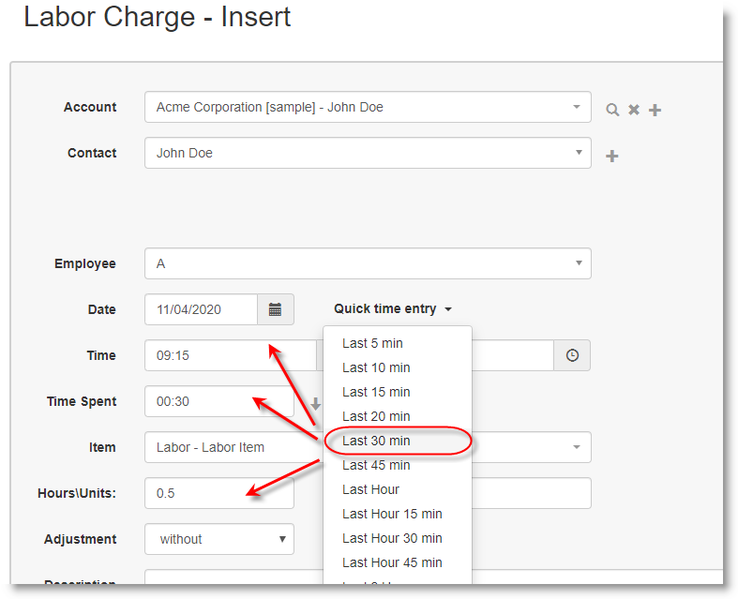
Task: Select 'Last 45 min' option
Action: (376, 465)
